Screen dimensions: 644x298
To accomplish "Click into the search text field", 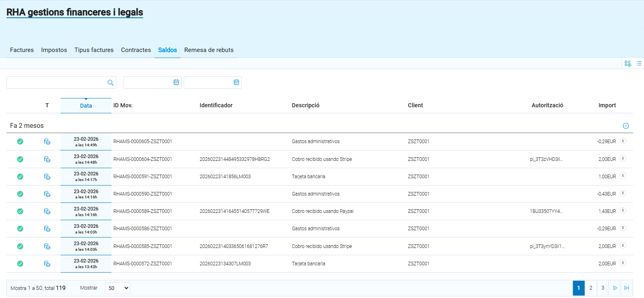I will [x=57, y=83].
